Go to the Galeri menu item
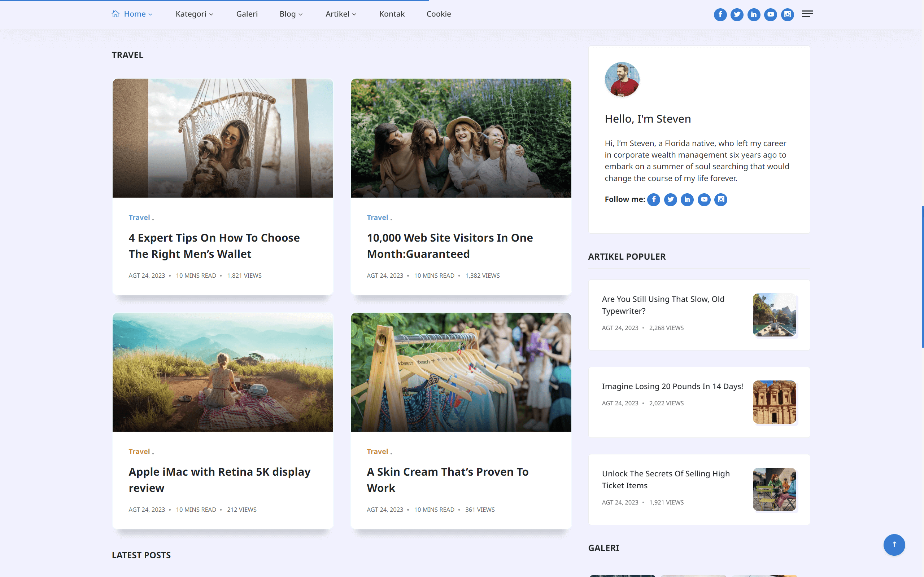Image resolution: width=924 pixels, height=577 pixels. (247, 14)
